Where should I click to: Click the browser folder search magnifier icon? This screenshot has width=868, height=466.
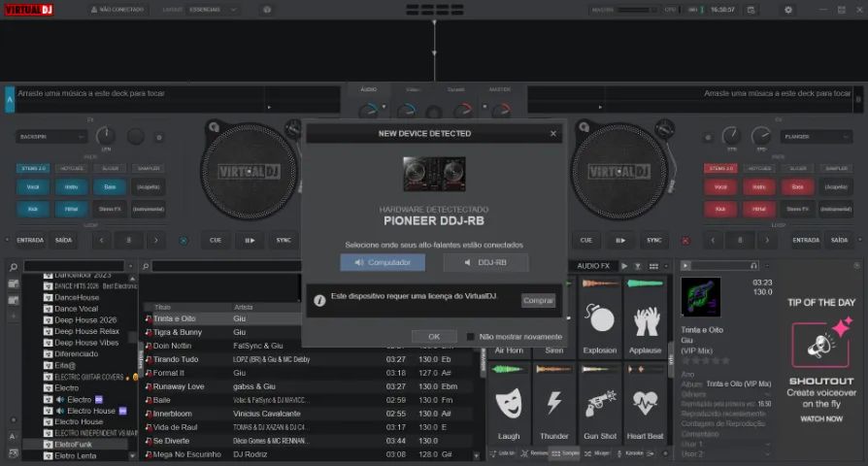(14, 267)
